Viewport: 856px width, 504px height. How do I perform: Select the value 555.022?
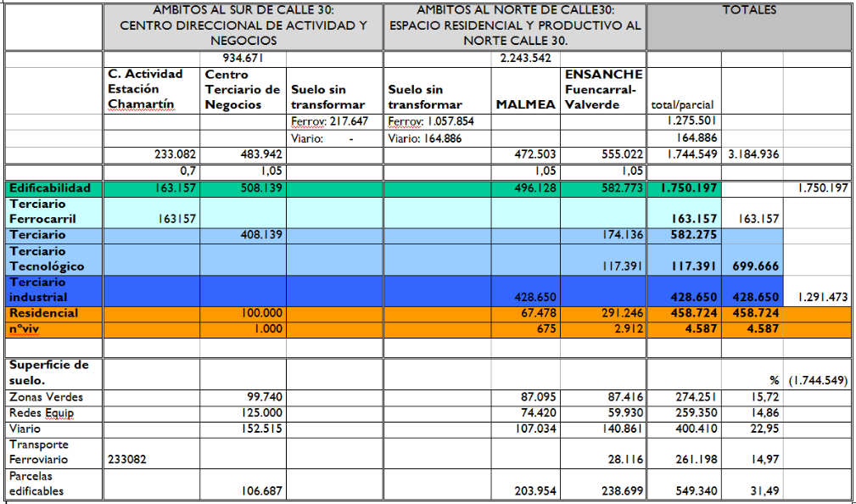(x=623, y=155)
